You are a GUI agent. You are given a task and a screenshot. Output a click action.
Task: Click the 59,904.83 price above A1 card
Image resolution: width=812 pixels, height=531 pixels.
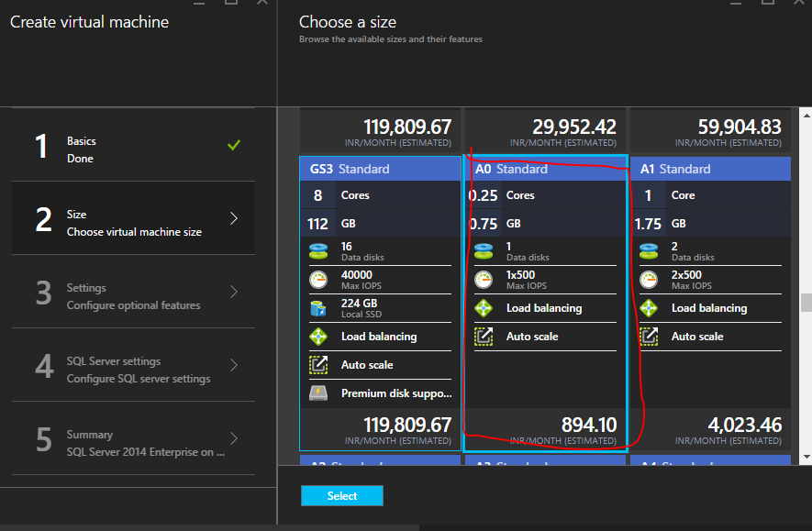740,127
